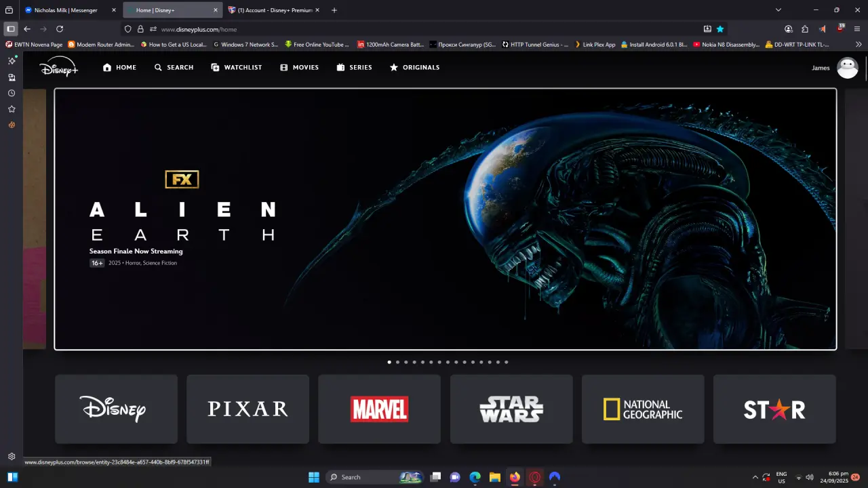The width and height of the screenshot is (868, 488).
Task: Open the Windows 7 Network bookmark
Action: [x=245, y=45]
